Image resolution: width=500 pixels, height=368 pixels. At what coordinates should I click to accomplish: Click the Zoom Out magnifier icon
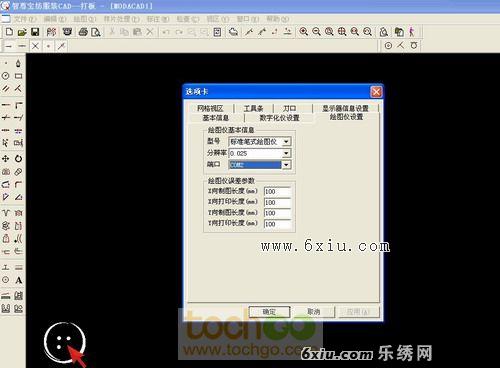click(x=316, y=32)
